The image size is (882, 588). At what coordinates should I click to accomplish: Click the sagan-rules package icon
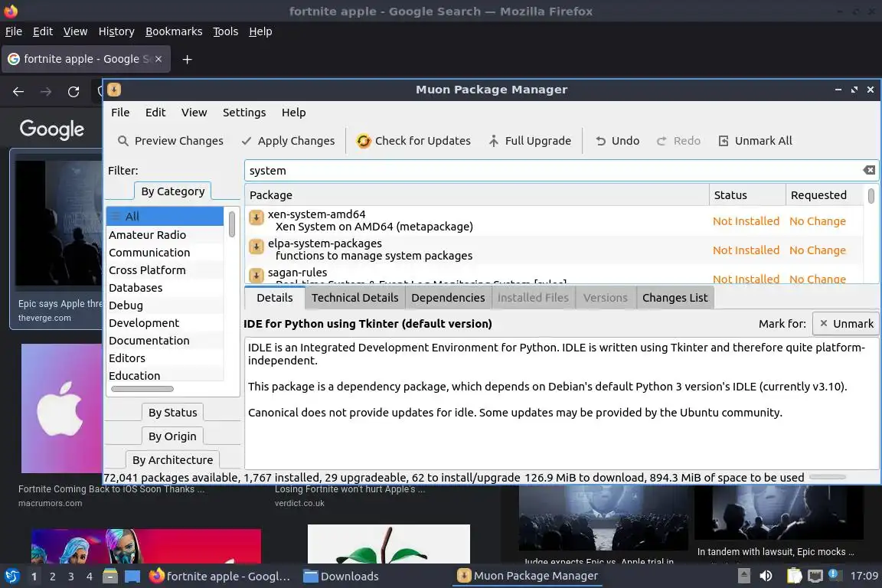[x=256, y=275]
